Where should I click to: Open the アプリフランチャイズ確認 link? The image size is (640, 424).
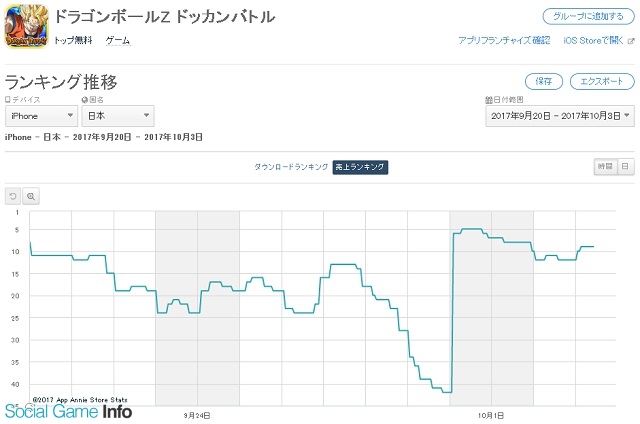click(504, 40)
